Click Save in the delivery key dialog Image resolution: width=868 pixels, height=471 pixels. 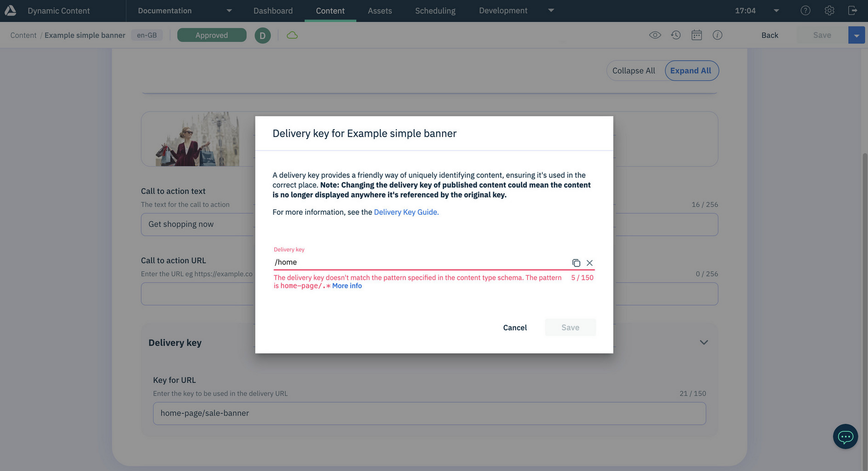(570, 327)
